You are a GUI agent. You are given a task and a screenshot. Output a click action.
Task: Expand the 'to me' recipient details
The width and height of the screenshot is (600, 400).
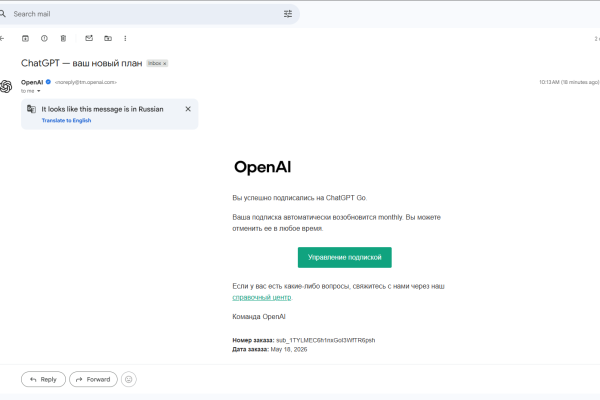point(38,91)
